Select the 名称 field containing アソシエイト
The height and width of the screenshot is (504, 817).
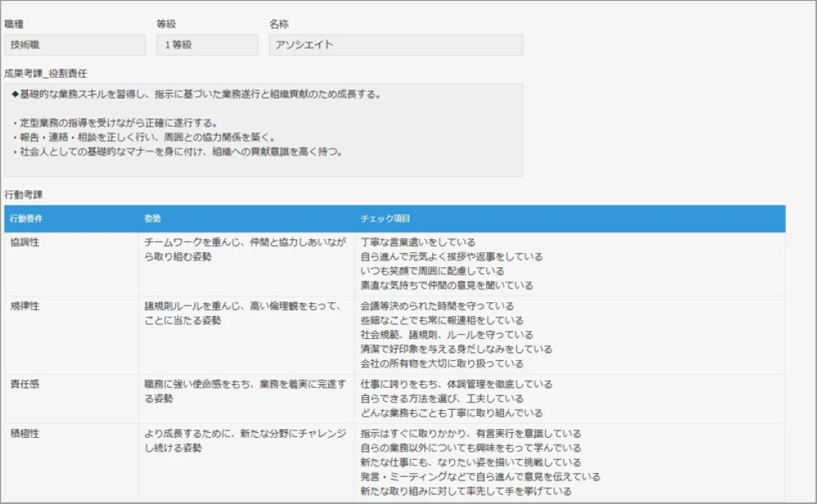tap(395, 45)
